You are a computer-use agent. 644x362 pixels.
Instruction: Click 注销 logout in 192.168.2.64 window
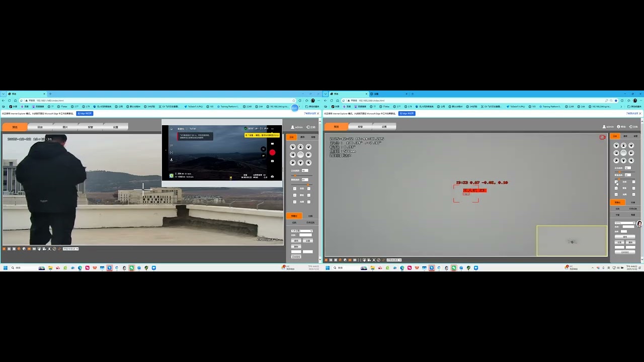point(633,127)
